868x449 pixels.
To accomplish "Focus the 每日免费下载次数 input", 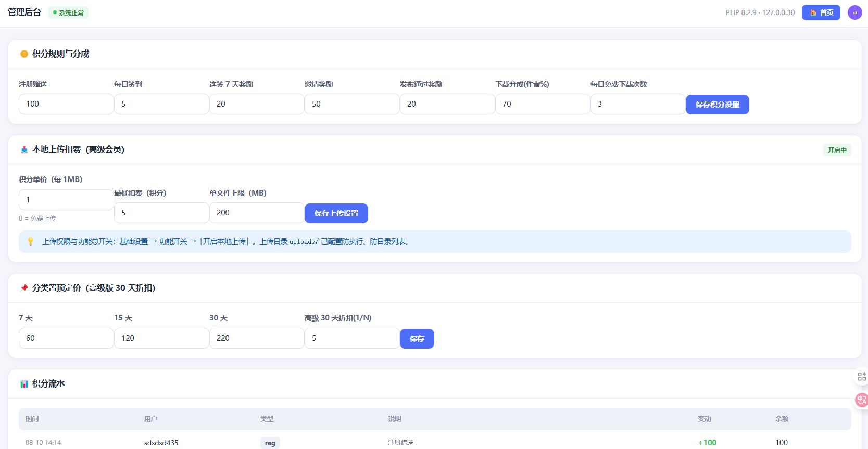I will click(x=638, y=104).
